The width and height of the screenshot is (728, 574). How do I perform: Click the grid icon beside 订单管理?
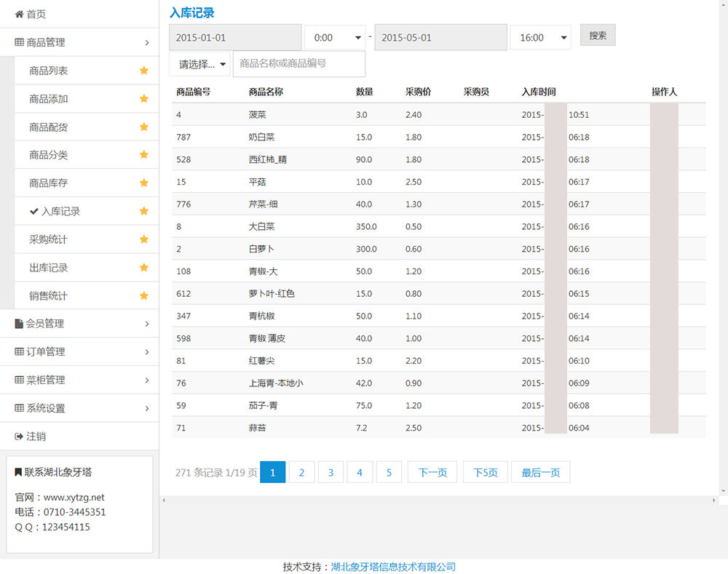point(19,352)
